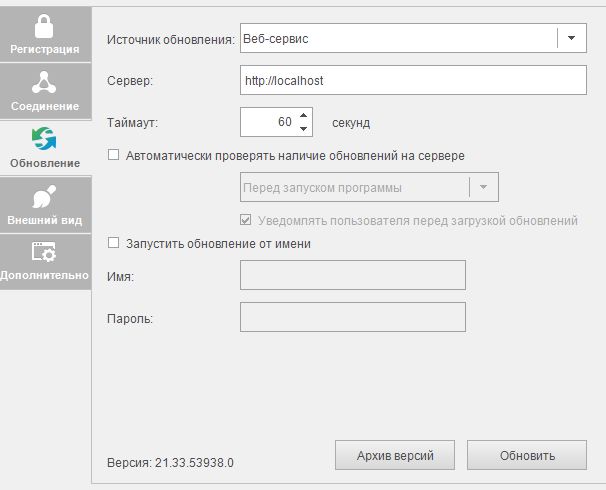Click the Архив версий button
The height and width of the screenshot is (490, 606).
pyautogui.click(x=395, y=455)
